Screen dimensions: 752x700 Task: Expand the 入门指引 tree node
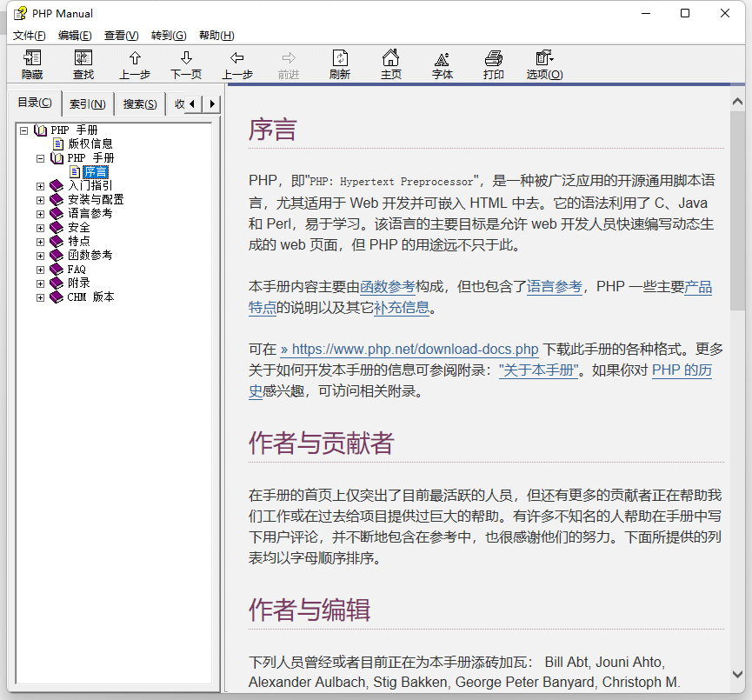(40, 185)
